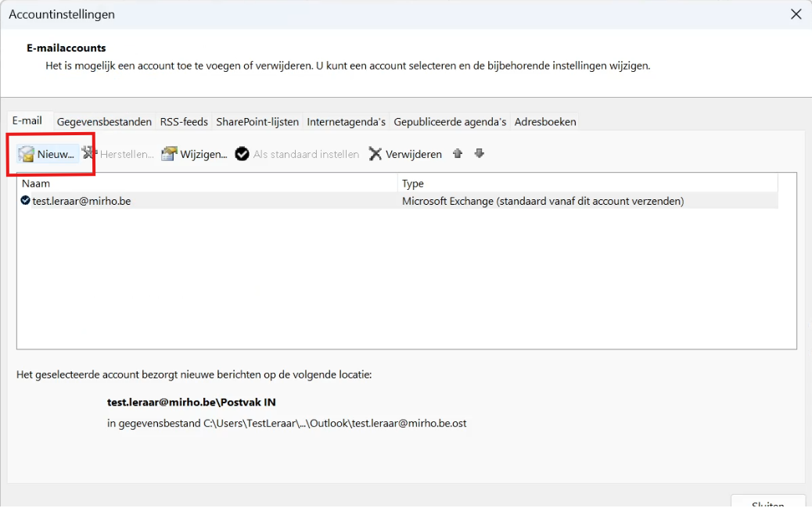Switch to the E-mail tab
This screenshot has width=812, height=526.
27,121
